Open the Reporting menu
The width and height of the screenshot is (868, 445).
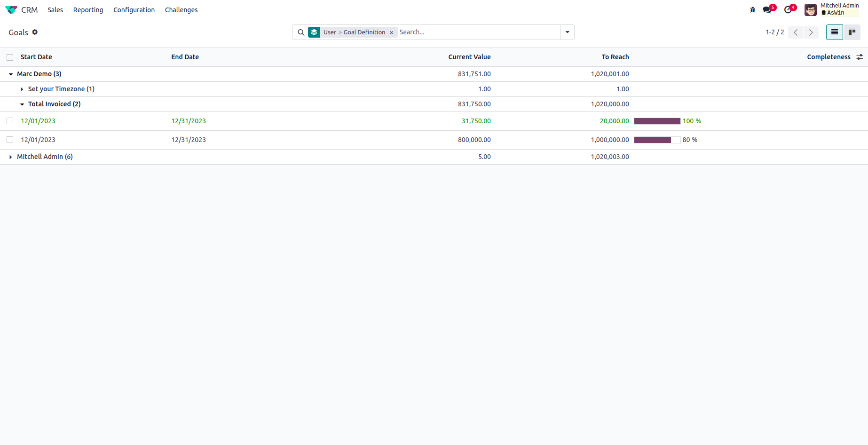(88, 10)
